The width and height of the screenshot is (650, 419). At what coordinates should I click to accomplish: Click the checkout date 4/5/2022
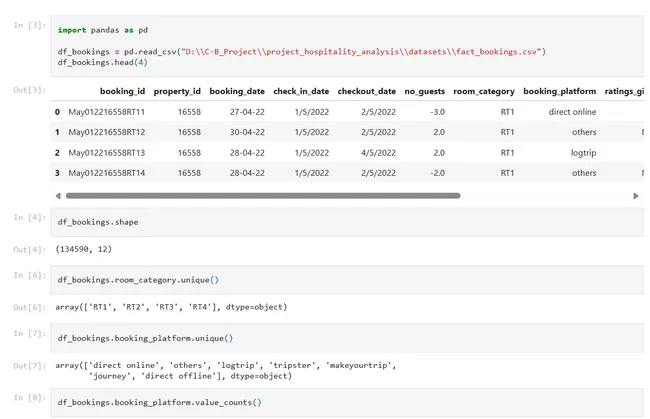click(378, 153)
